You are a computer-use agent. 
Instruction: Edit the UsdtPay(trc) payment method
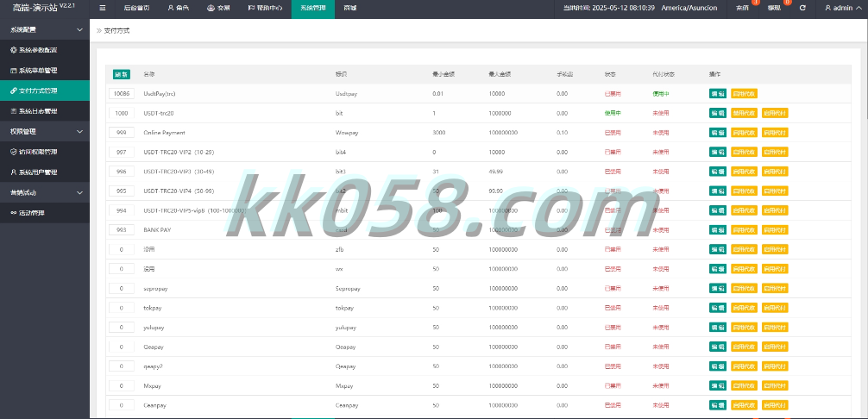717,93
